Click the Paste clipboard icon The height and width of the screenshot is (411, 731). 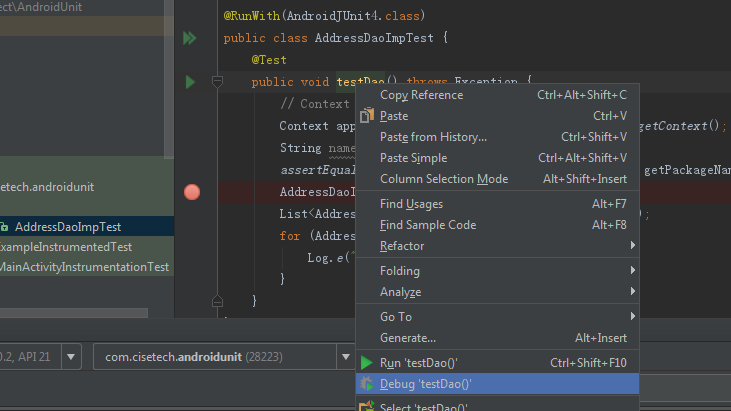tap(367, 116)
